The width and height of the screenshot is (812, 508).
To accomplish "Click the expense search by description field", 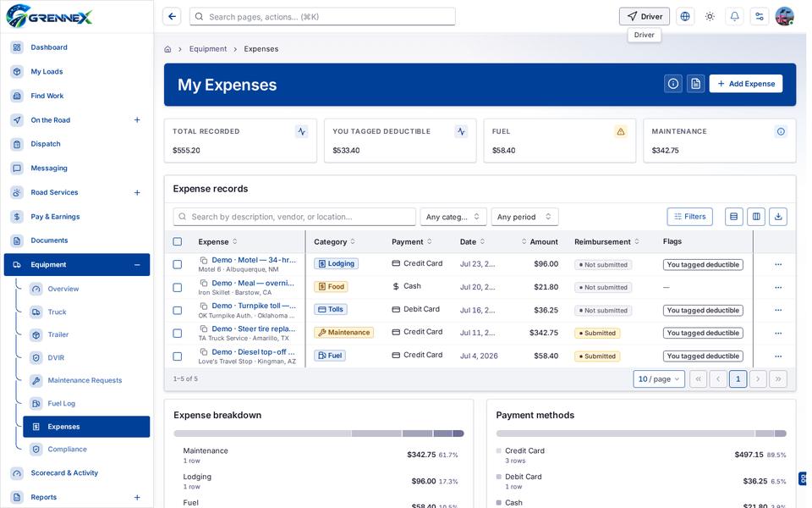I will pyautogui.click(x=294, y=217).
